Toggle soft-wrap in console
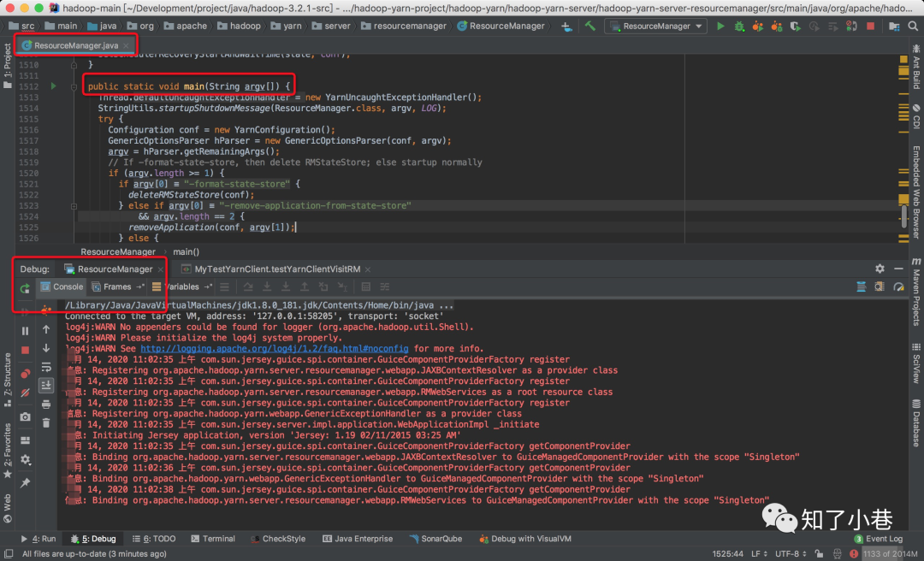This screenshot has height=561, width=924. [x=46, y=367]
